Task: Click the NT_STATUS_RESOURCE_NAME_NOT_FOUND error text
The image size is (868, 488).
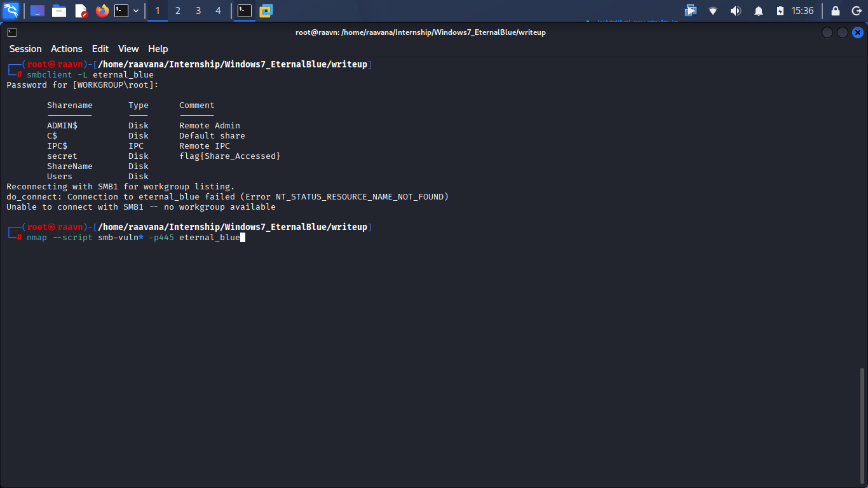Action: [360, 197]
